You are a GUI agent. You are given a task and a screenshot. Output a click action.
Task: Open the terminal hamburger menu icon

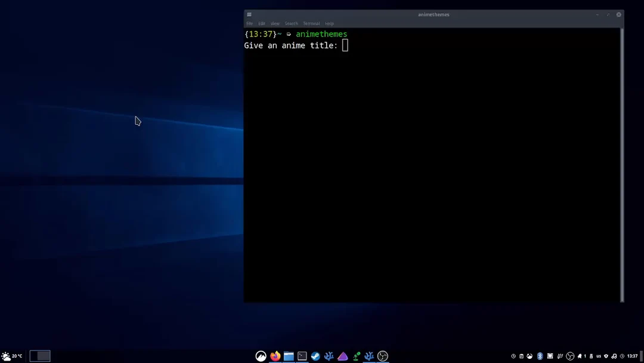(x=249, y=14)
